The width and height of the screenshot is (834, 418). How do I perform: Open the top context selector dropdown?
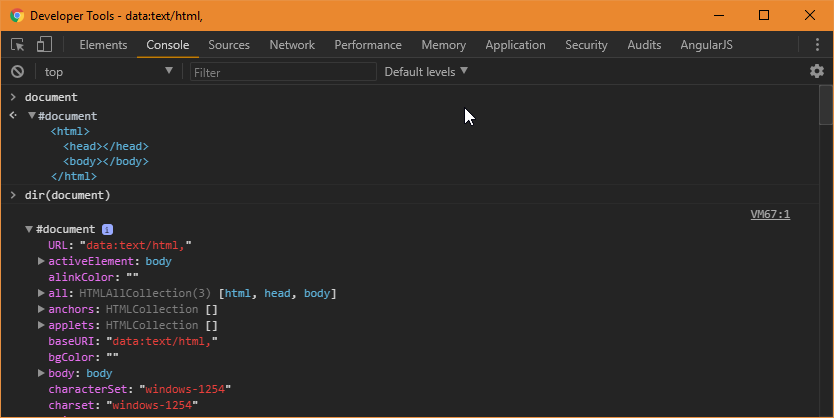click(108, 72)
